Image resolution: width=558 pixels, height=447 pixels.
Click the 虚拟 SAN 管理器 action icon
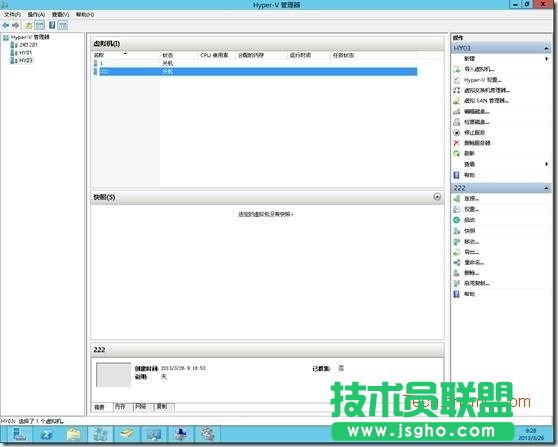(457, 101)
